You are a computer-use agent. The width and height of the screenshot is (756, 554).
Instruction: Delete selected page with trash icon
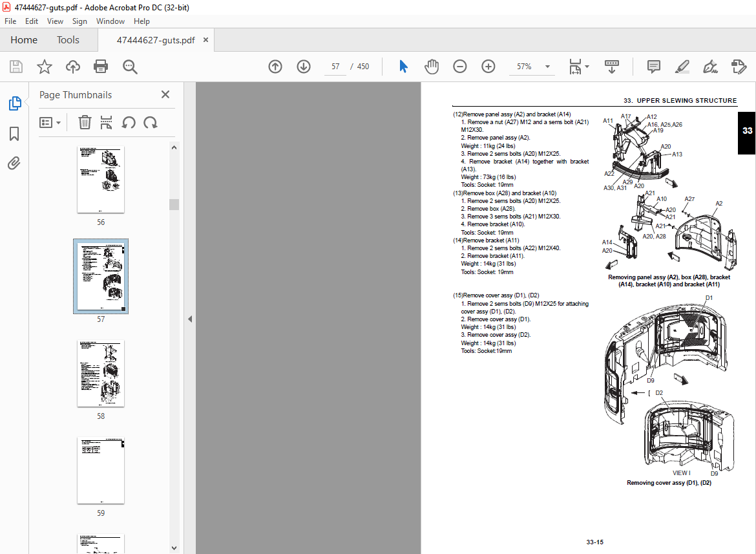(85, 122)
